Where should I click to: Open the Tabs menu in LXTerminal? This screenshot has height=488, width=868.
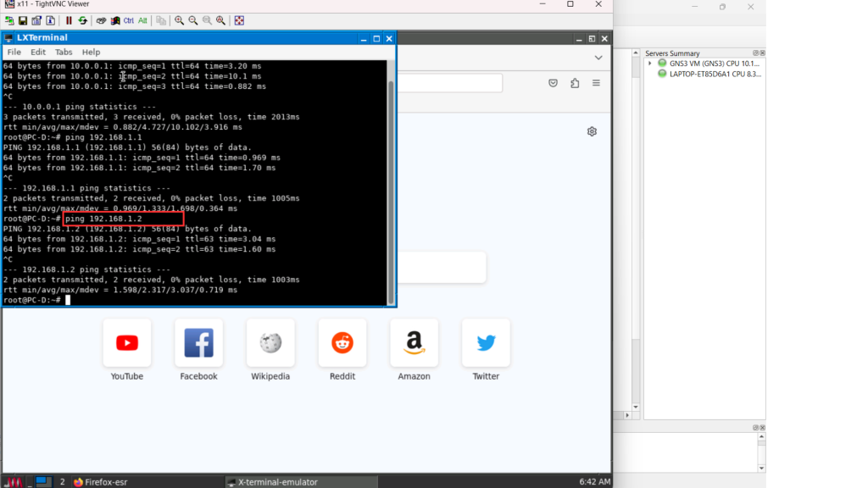coord(64,52)
